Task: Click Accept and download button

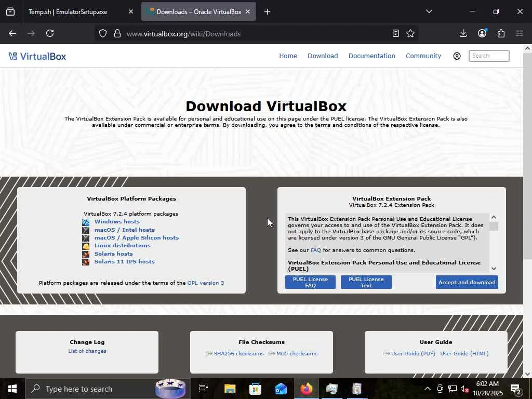Action: (467, 282)
